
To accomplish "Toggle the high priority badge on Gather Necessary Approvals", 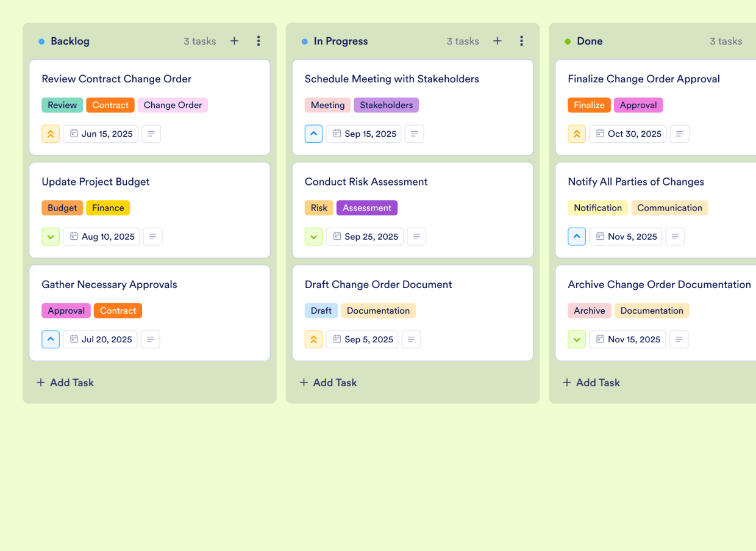I will (x=51, y=339).
